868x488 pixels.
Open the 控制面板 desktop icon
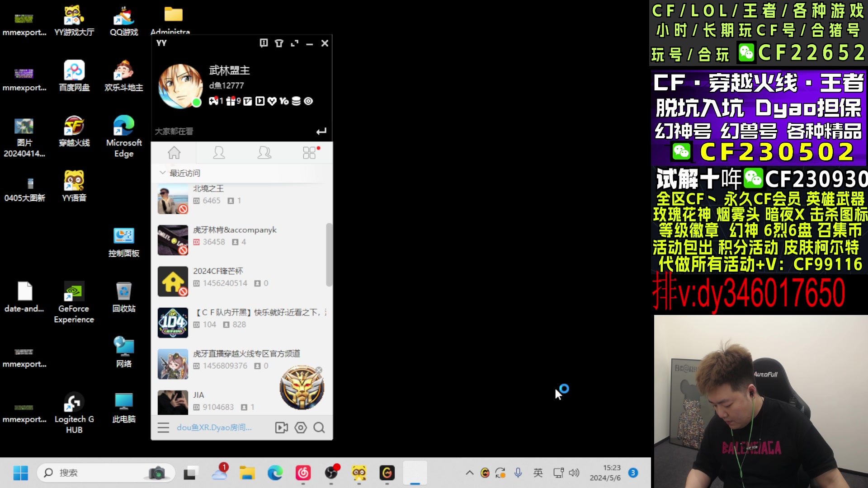[124, 242]
